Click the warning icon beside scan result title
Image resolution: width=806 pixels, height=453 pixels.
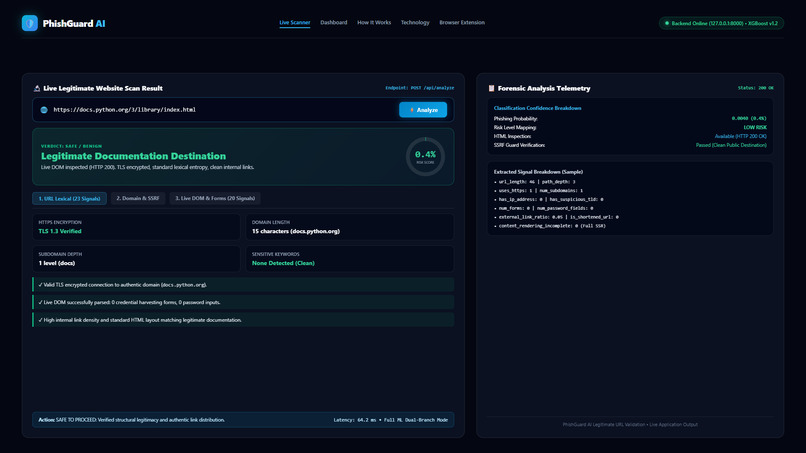(x=37, y=88)
